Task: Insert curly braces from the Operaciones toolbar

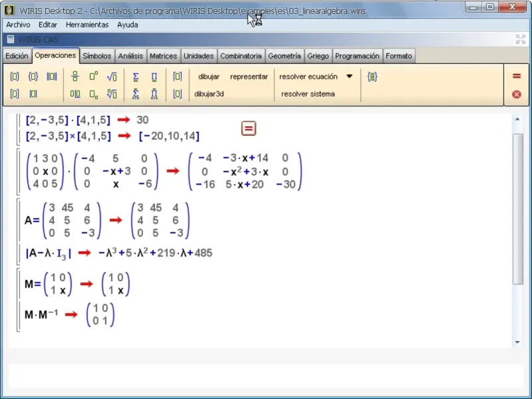Action: coord(33,76)
